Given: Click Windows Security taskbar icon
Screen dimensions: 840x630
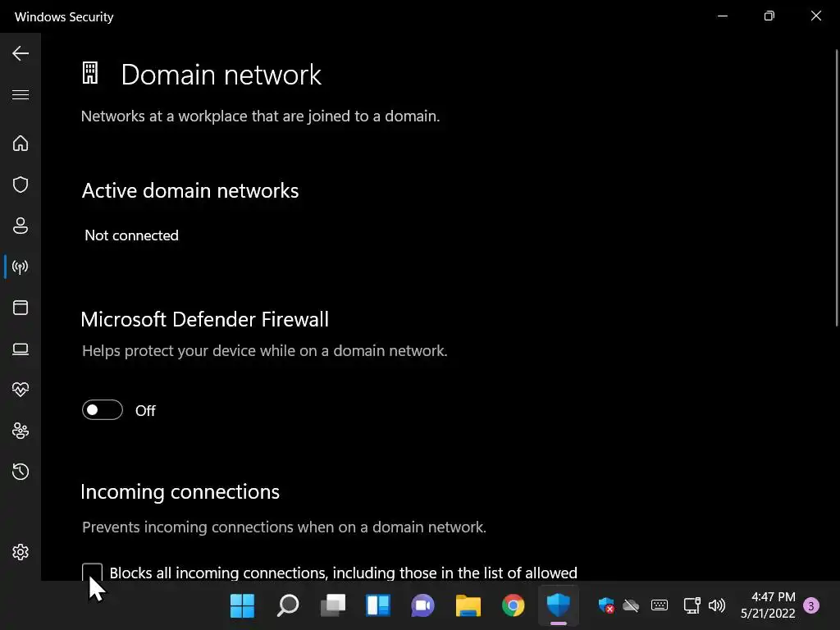Looking at the screenshot, I should tap(558, 606).
